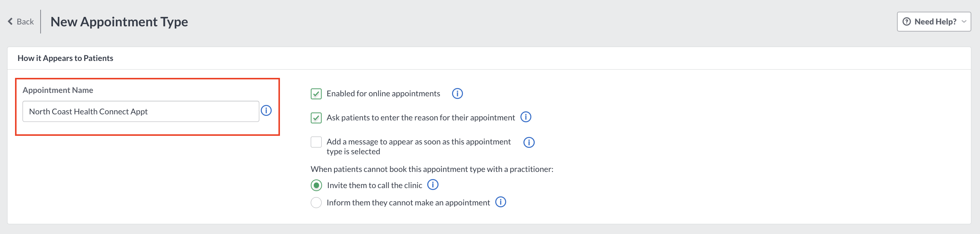Open info icon for cannot make appointment option

500,202
